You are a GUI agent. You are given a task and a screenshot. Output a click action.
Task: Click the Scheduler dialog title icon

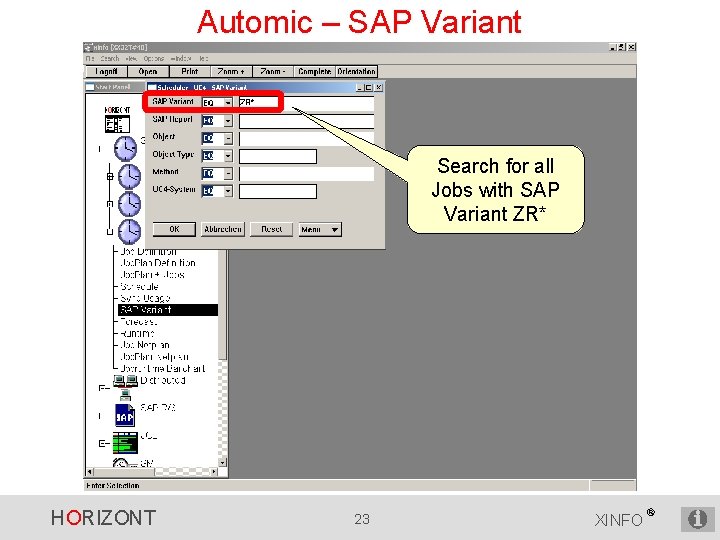(x=152, y=87)
